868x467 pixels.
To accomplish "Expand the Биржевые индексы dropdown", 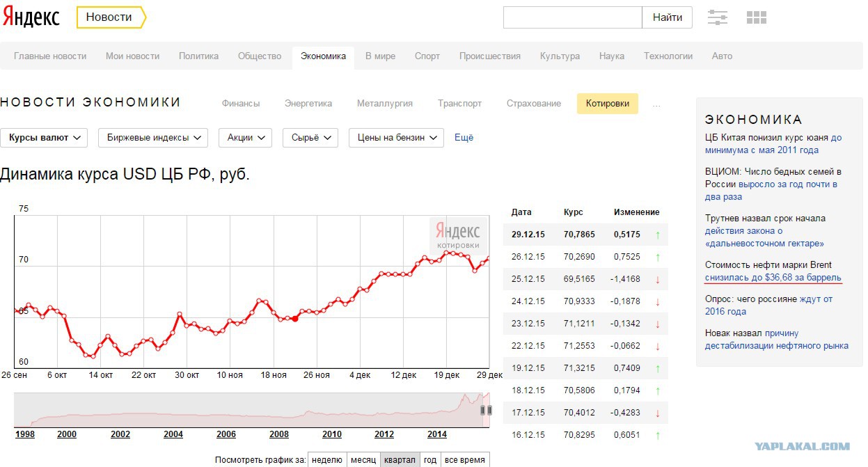I will [153, 138].
